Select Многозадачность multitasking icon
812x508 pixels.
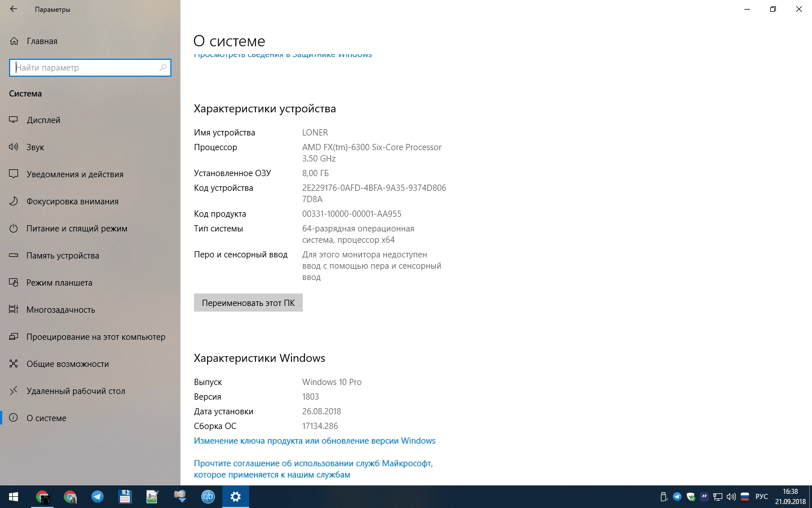tap(14, 309)
